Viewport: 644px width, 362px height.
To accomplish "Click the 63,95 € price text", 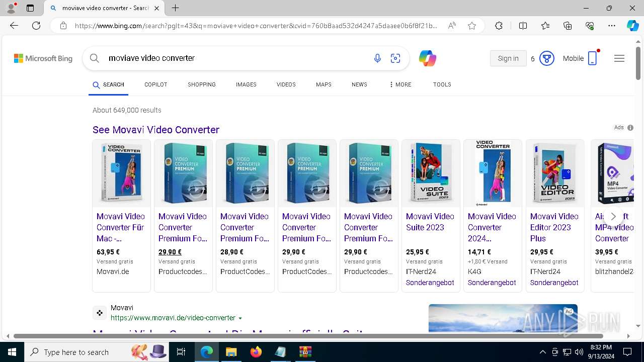I will [108, 252].
